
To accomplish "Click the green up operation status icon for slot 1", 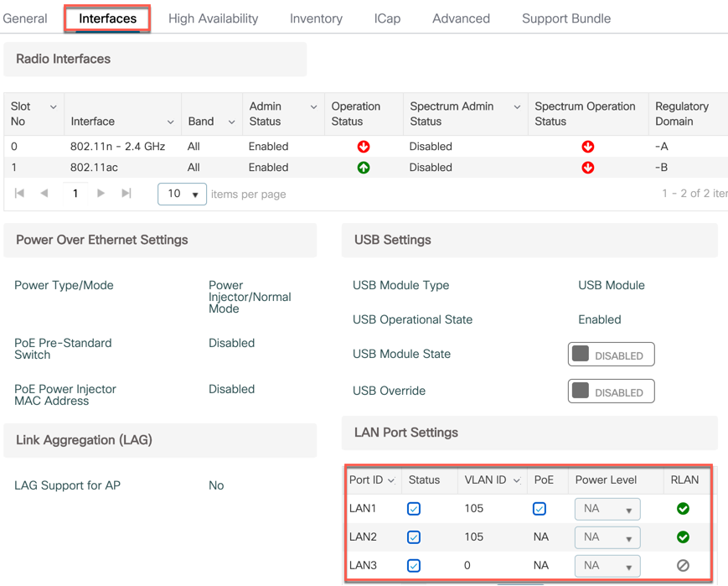I will (364, 168).
